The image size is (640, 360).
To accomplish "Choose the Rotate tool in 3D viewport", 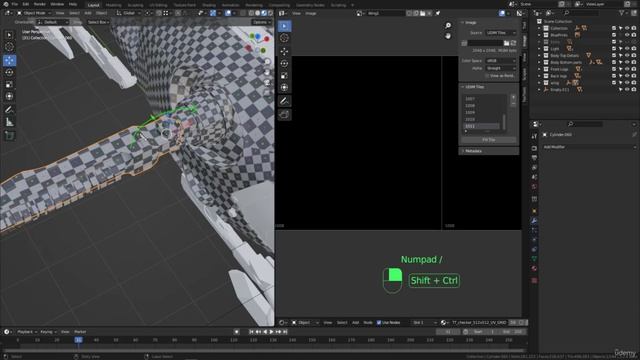I will pyautogui.click(x=9, y=72).
